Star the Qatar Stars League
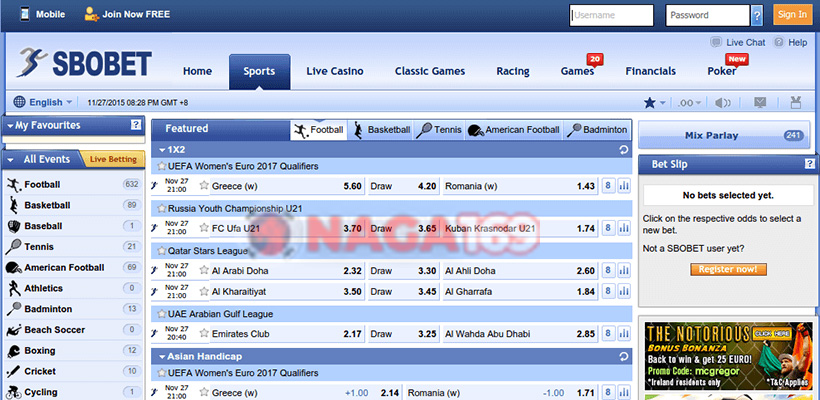Viewport: 820px width, 400px height. tap(162, 250)
